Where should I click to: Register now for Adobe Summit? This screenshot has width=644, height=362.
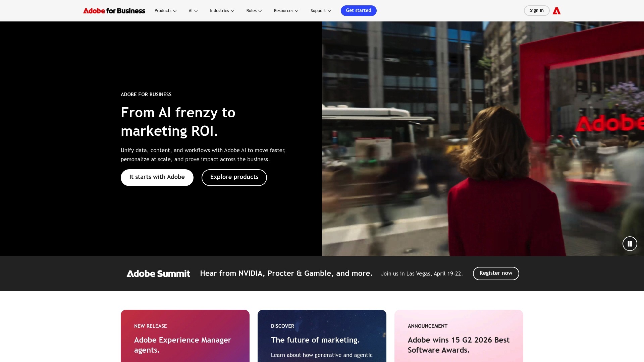tap(496, 273)
